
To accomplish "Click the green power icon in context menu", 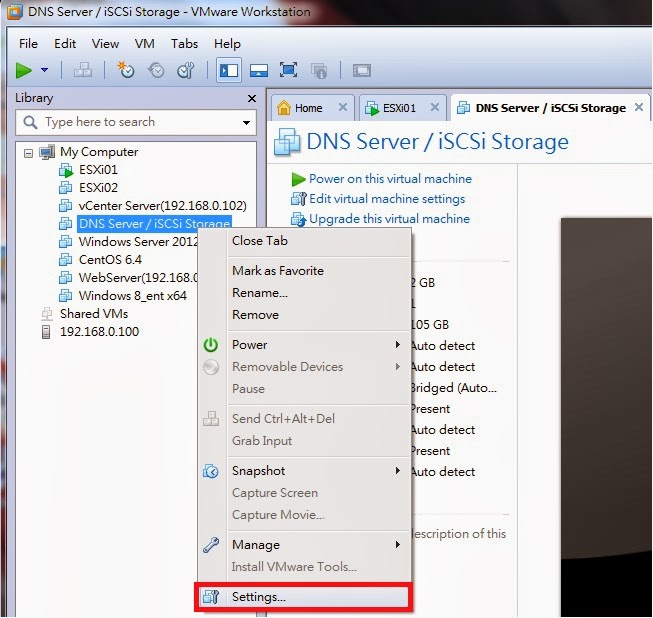I will 211,345.
